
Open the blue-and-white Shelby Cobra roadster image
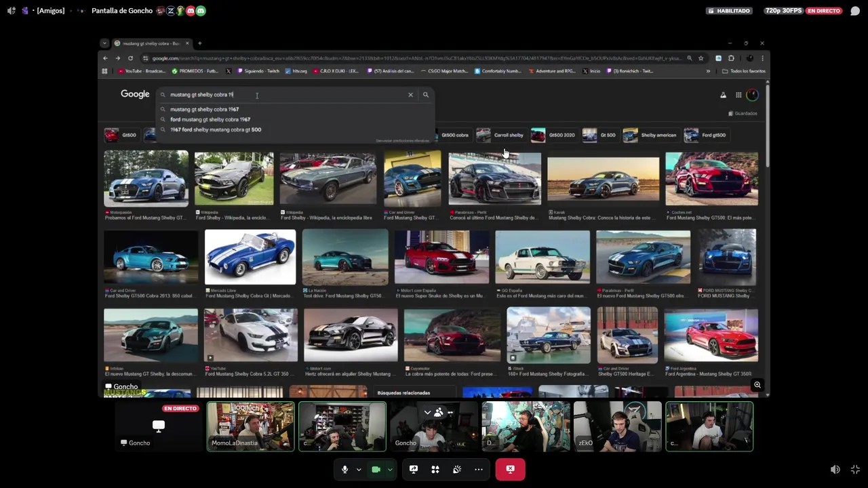point(250,257)
